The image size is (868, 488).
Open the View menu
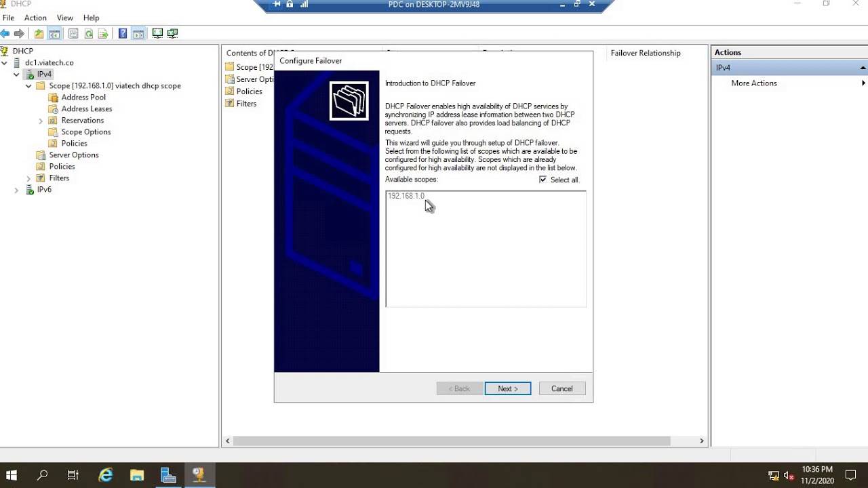(65, 18)
